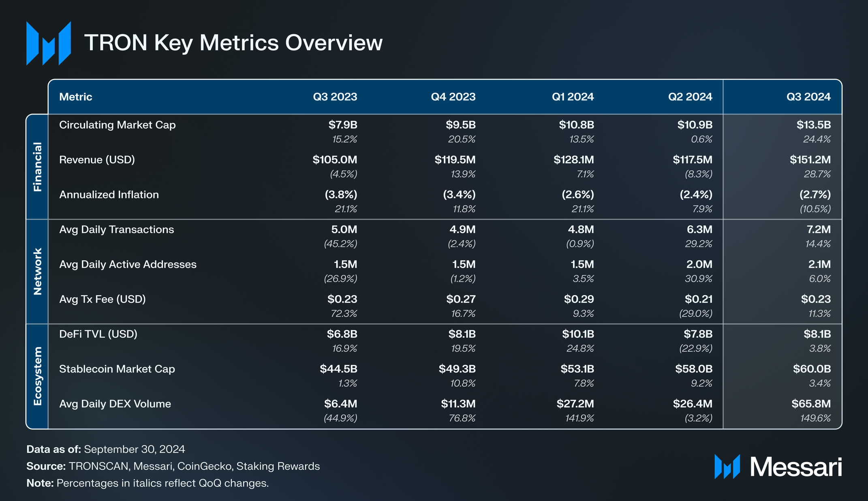Click the Q1 2024 Avg Tx Fee $0.29
Viewport: 868px width, 501px height.
579,299
